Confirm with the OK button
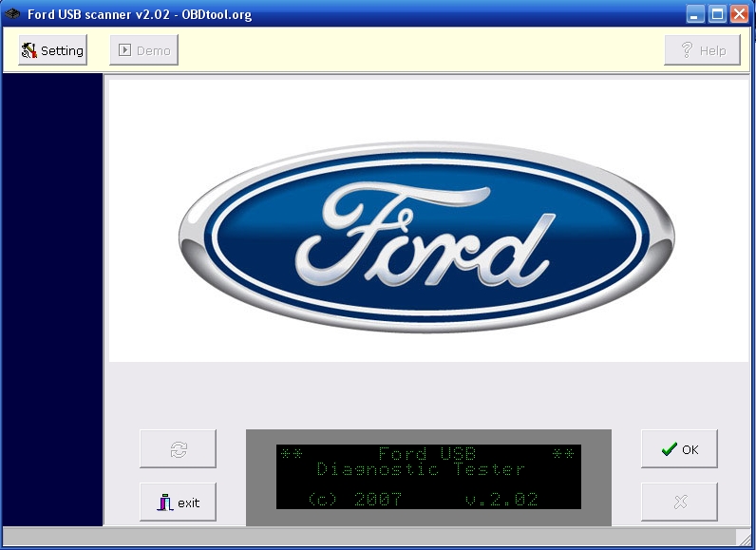Viewport: 756px width, 550px height. 679,448
